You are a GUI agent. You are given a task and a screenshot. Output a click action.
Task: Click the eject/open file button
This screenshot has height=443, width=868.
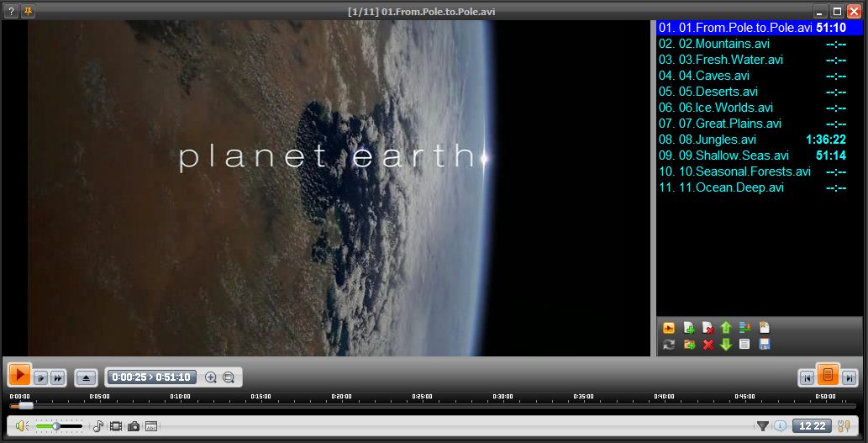(86, 378)
